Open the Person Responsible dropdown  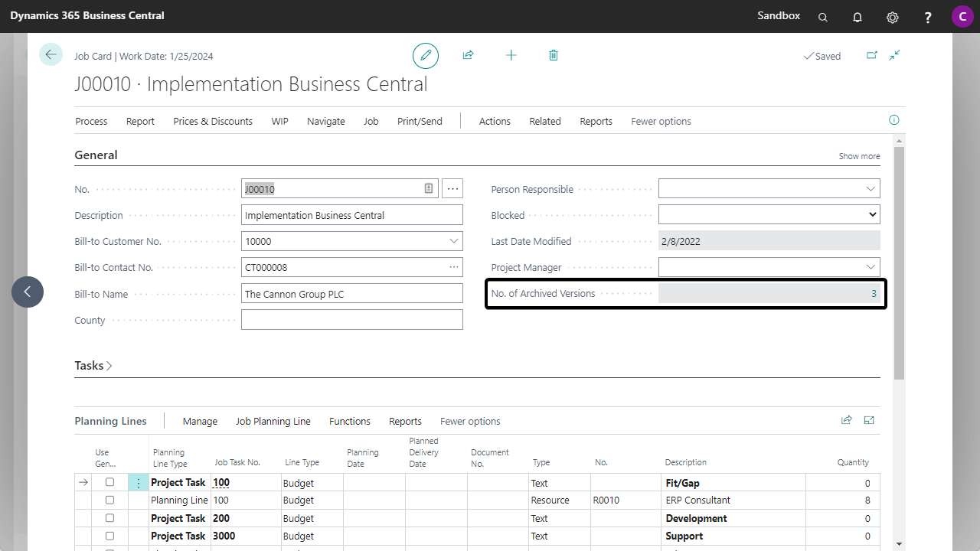click(x=871, y=189)
